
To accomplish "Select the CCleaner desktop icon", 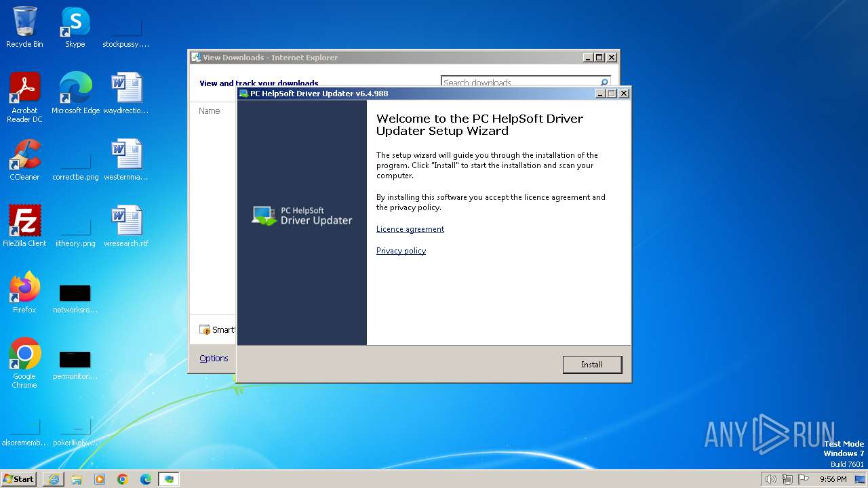I will pos(24,160).
